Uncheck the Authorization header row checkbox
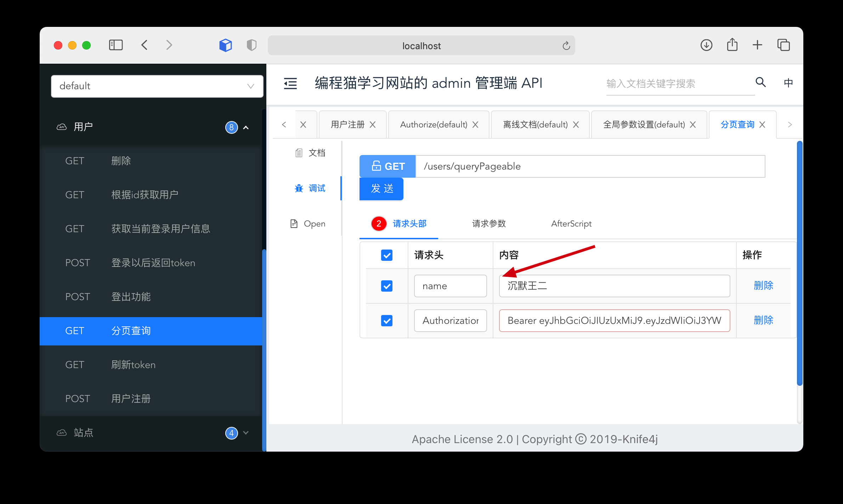 [x=387, y=321]
